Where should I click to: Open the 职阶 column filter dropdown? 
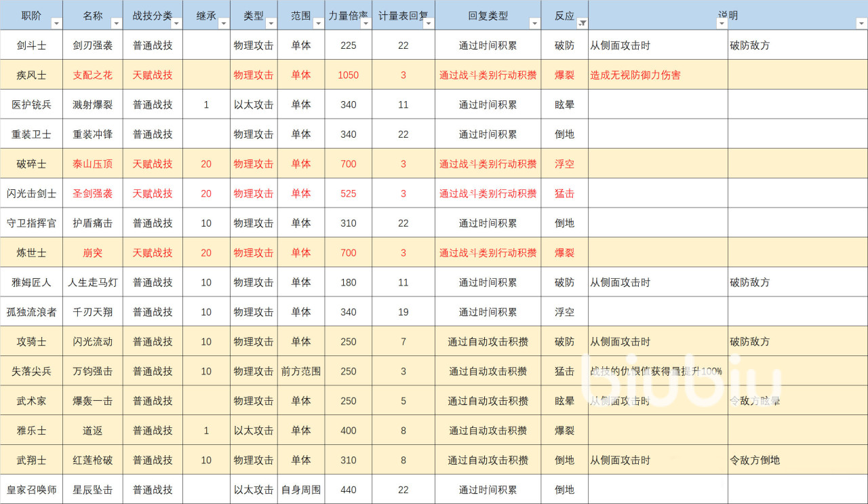pyautogui.click(x=56, y=24)
